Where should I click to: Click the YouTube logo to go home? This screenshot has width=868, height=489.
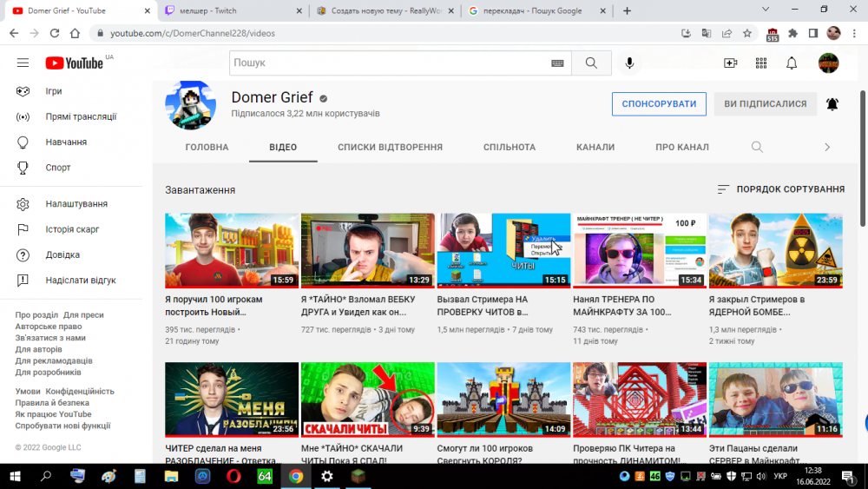click(x=74, y=63)
